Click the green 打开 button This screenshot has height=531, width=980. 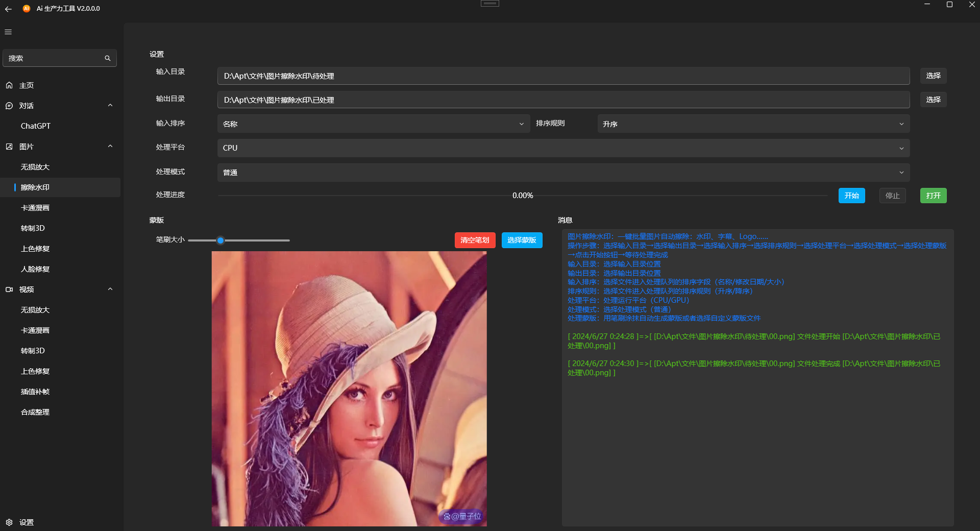(933, 196)
